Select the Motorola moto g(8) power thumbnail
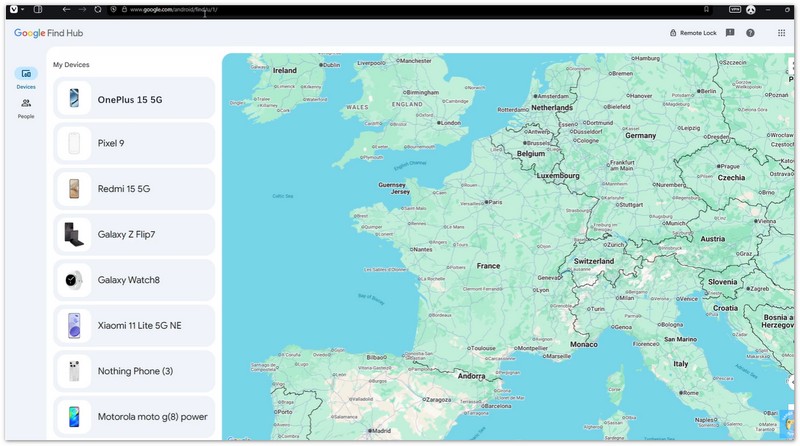 74,416
